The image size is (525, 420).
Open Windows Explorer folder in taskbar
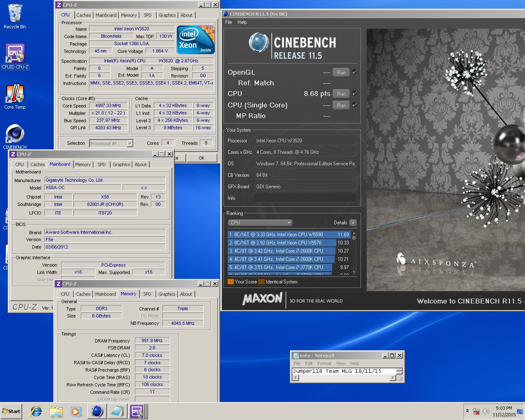(x=56, y=411)
